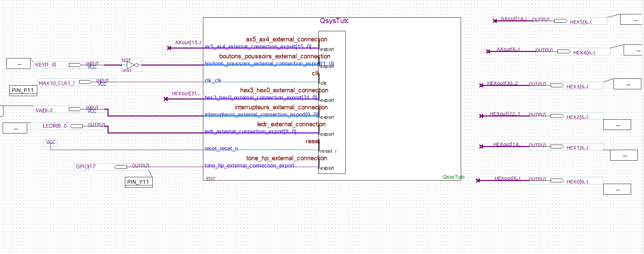The image size is (644, 254).
Task: Select tone_hp_external_connection_export port label
Action: 249,165
